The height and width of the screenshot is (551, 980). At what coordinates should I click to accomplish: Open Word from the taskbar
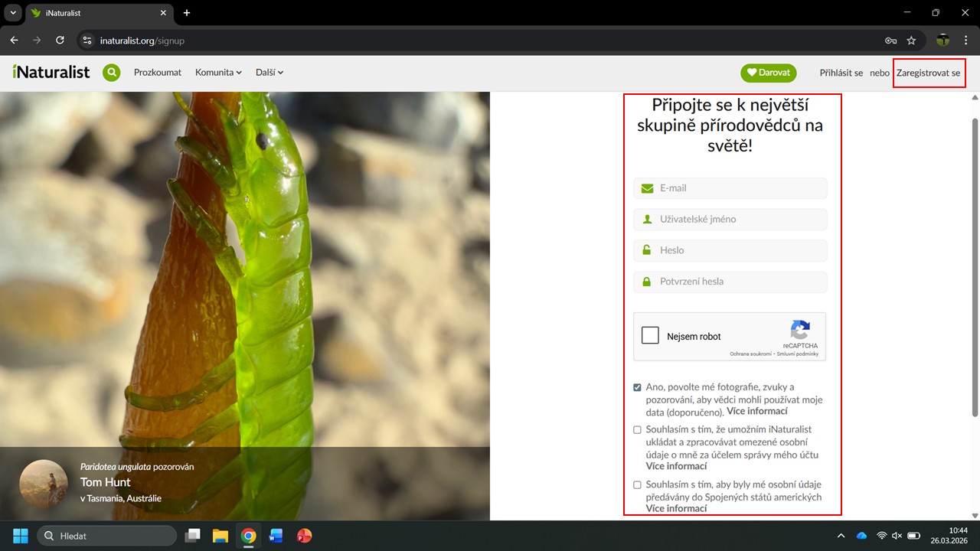pos(276,536)
